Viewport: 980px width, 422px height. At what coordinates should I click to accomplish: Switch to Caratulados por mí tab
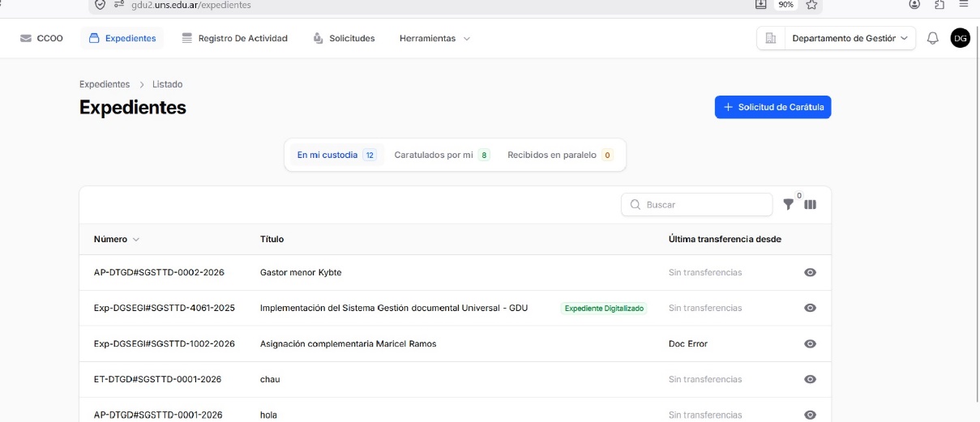[442, 155]
